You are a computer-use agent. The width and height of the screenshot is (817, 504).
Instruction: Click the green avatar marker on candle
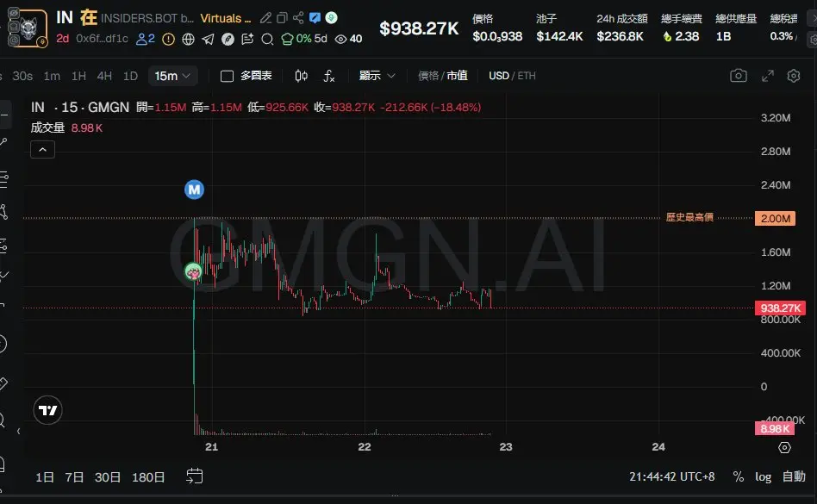tap(194, 271)
